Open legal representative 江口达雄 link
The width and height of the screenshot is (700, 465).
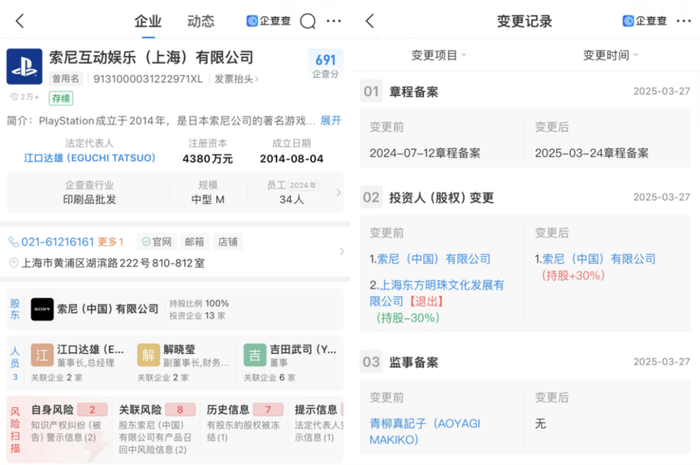tap(90, 158)
